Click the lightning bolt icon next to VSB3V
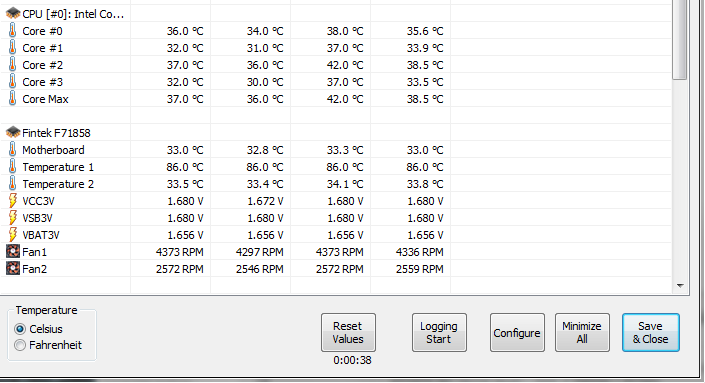Viewport: 705px width, 383px height. point(13,218)
